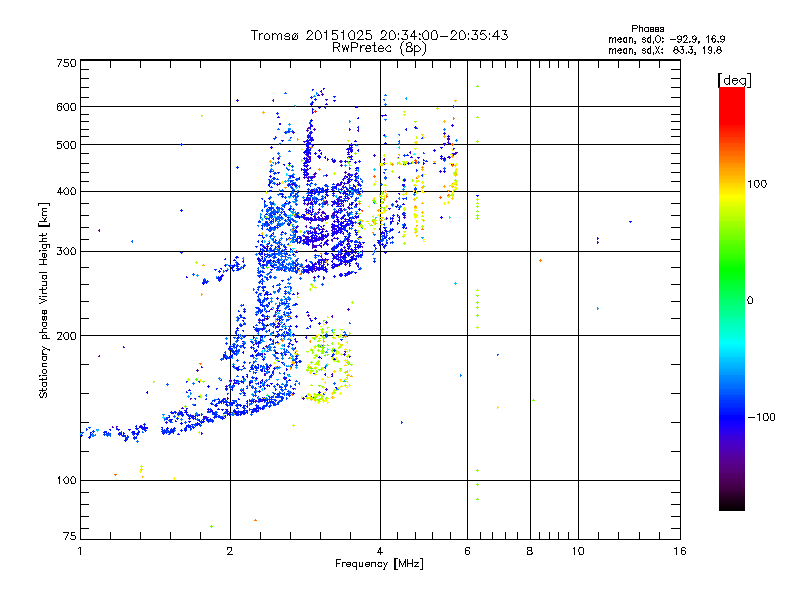The width and height of the screenshot is (800, 600).
Task: Click the 'Phases' header text
Action: click(x=647, y=29)
